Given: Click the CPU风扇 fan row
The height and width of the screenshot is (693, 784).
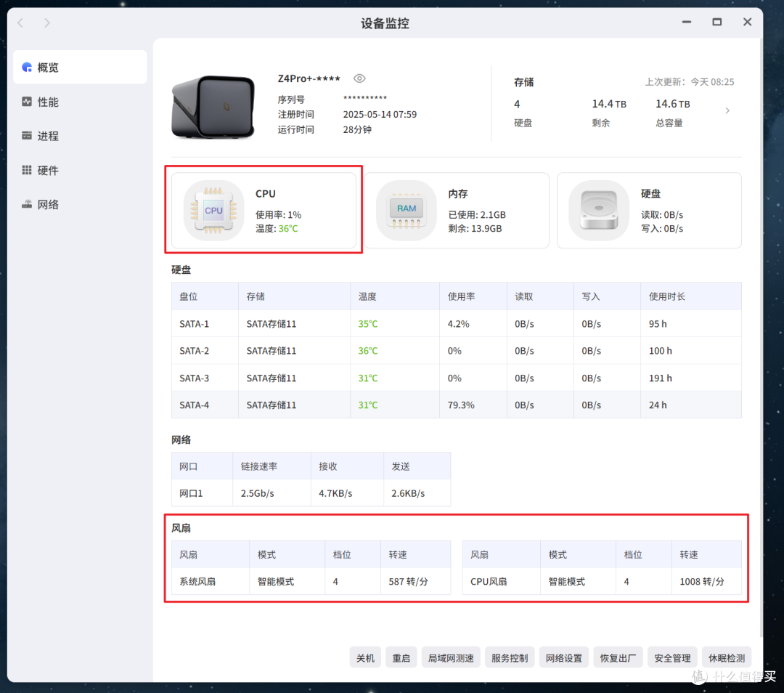Looking at the screenshot, I should [x=602, y=581].
